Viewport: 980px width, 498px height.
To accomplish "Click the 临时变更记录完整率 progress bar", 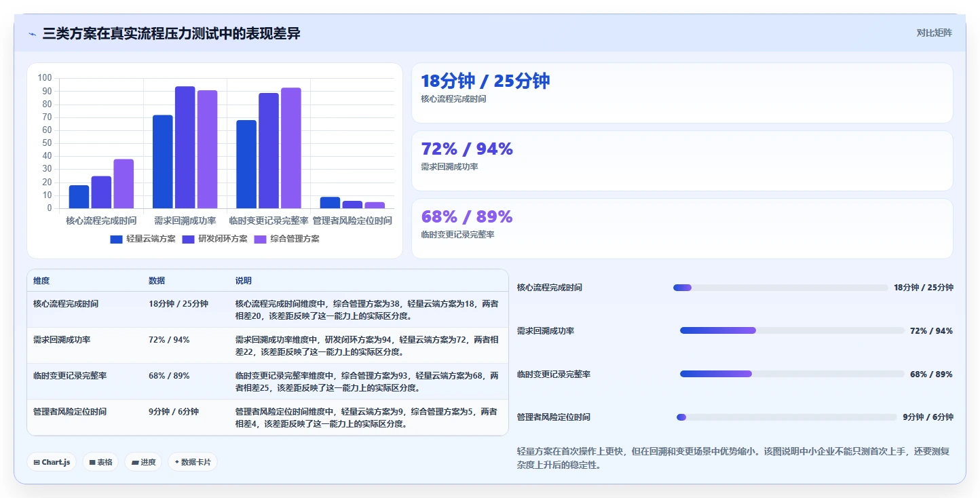I will [x=792, y=374].
